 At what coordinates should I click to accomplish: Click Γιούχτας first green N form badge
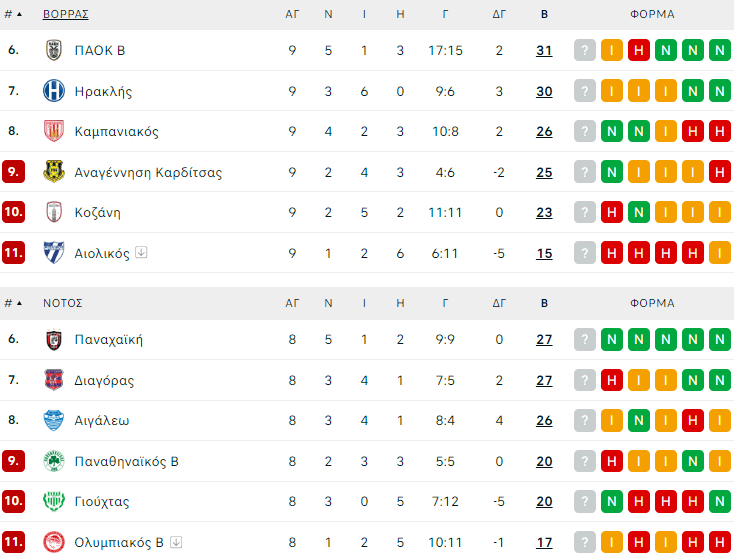pos(612,501)
